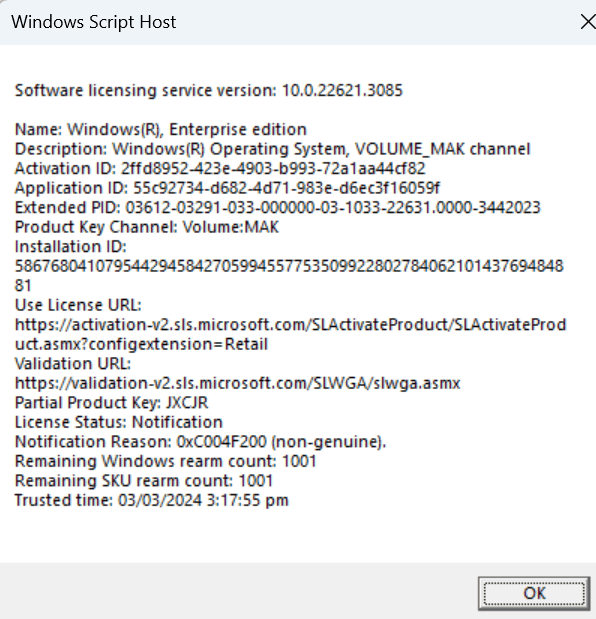This screenshot has width=596, height=619.
Task: Close the Windows Script Host dialog
Action: 588,22
